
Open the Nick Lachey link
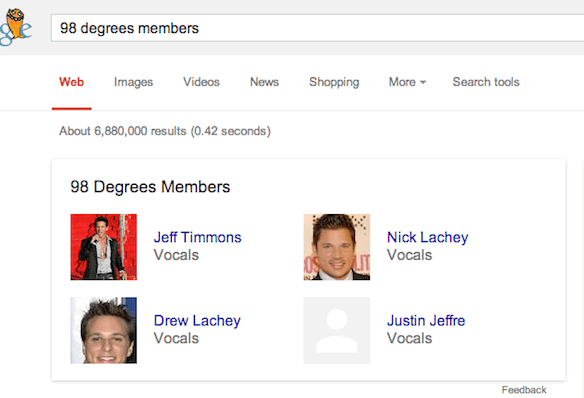pyautogui.click(x=428, y=237)
